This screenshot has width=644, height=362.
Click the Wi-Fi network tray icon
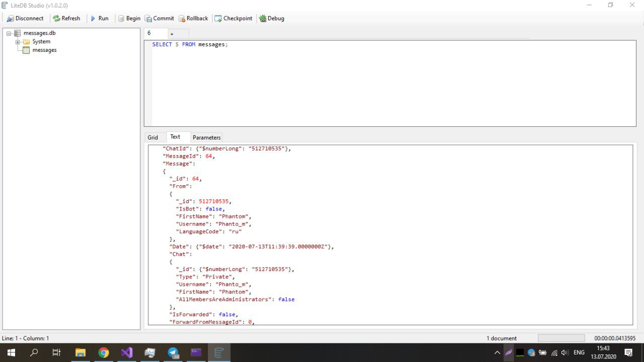click(554, 352)
